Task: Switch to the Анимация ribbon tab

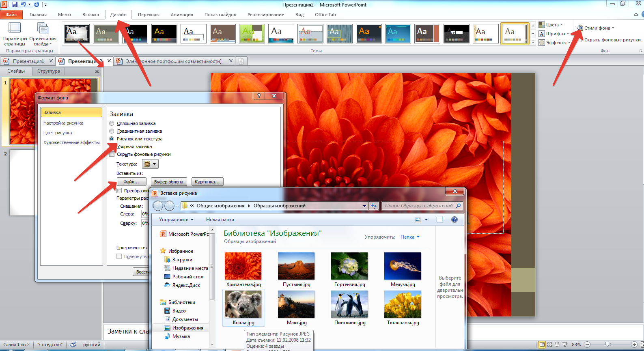Action: pyautogui.click(x=182, y=15)
